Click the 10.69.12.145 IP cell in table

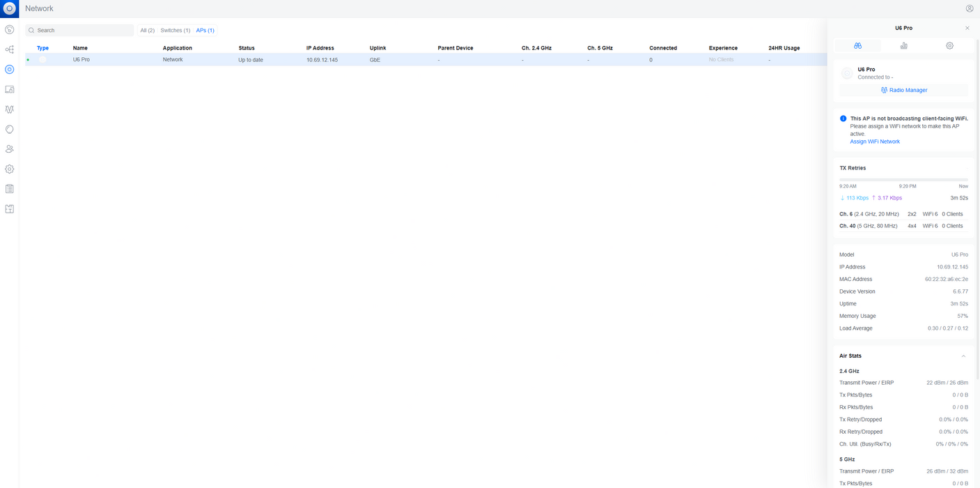[322, 60]
